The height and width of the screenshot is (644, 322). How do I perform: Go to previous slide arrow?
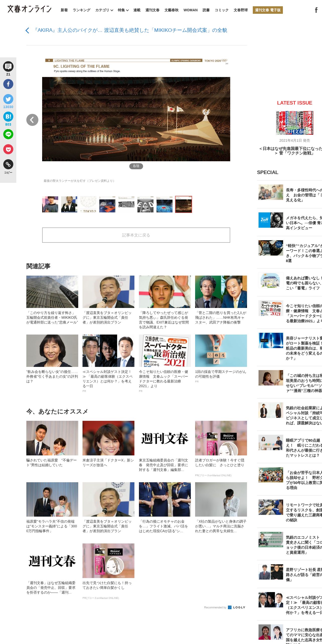[x=32, y=120]
